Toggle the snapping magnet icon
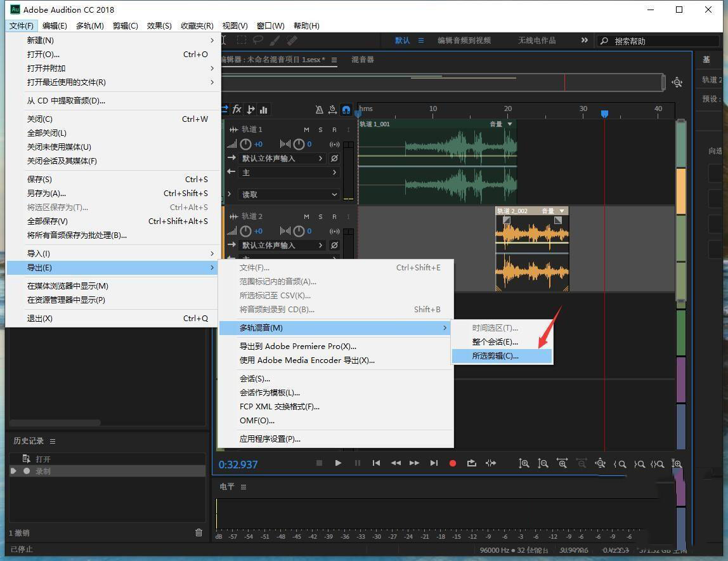The height and width of the screenshot is (561, 728). point(346,110)
